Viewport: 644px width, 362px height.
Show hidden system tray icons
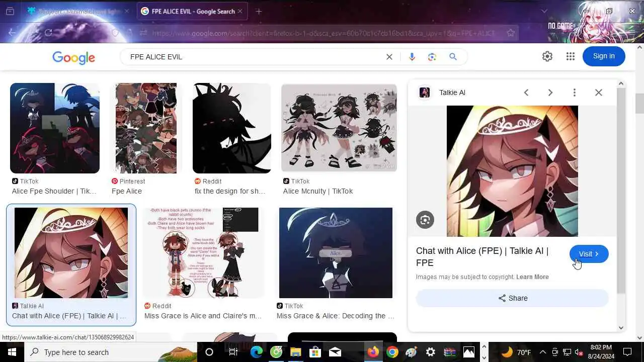[543, 352]
